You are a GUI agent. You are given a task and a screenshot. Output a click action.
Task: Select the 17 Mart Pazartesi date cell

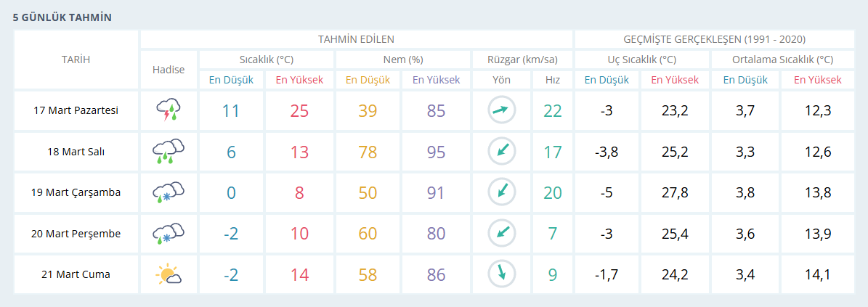coord(76,110)
